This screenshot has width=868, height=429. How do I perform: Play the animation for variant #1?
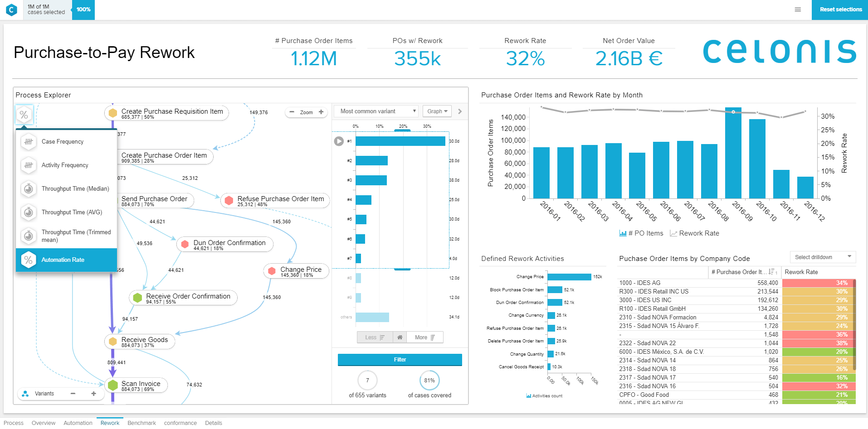click(x=339, y=141)
